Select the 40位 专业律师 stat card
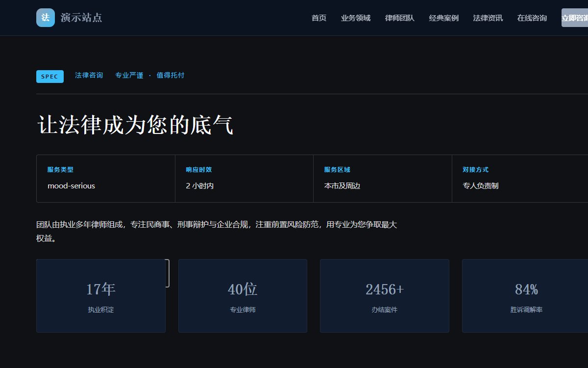This screenshot has height=368, width=588. pos(243,296)
